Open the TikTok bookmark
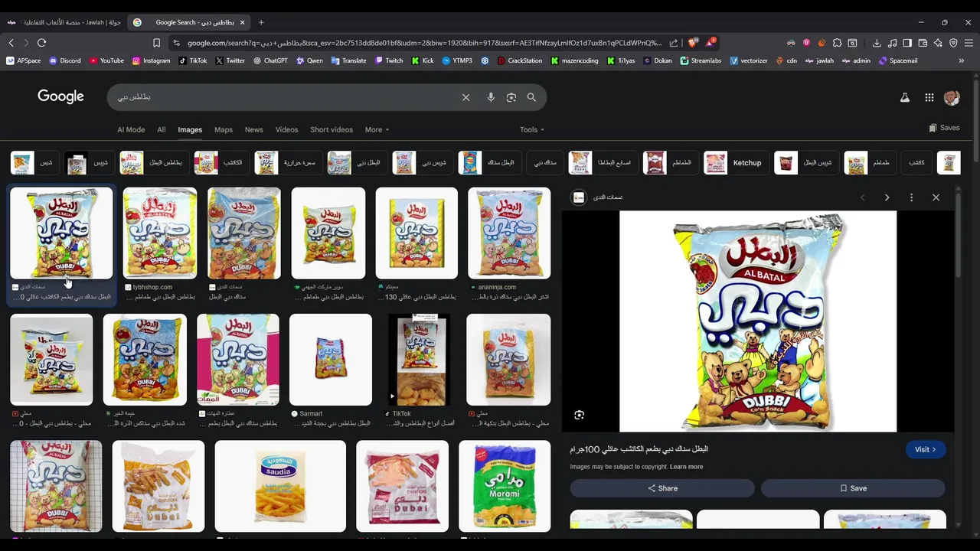The height and width of the screenshot is (551, 980). 192,60
